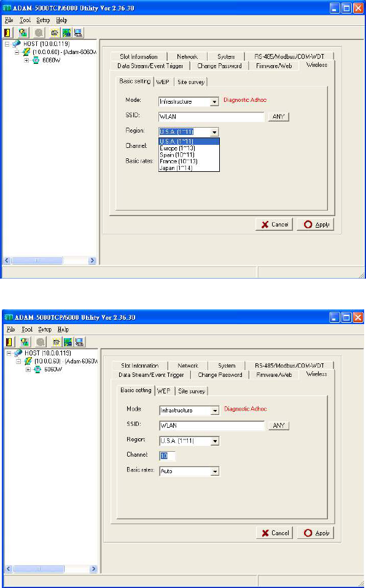Viewport: 366px width, 588px height.
Task: Toggle the open Region dropdown arrow in upper window
Action: [x=214, y=132]
